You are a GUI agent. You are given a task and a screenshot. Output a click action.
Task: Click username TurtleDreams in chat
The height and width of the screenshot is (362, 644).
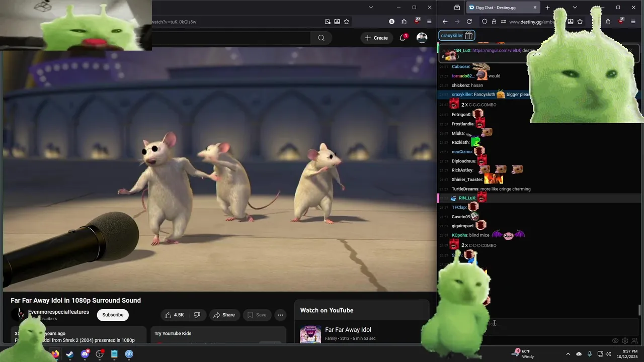pos(465,189)
